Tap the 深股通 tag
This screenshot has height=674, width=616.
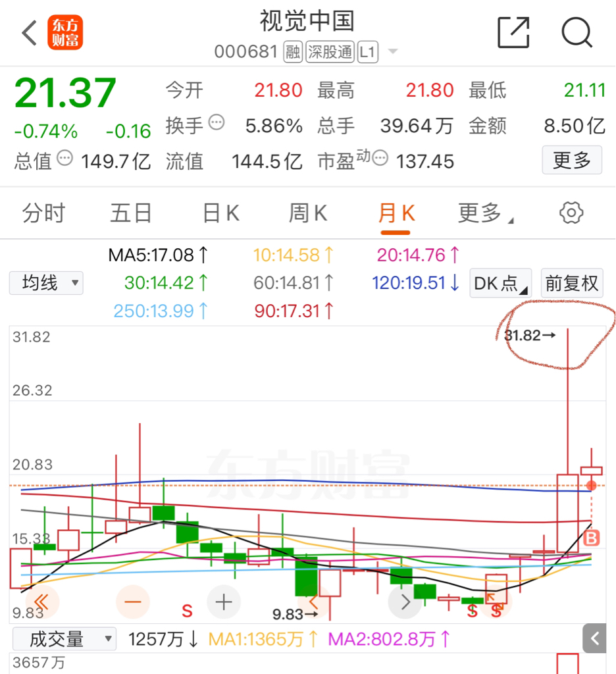330,53
